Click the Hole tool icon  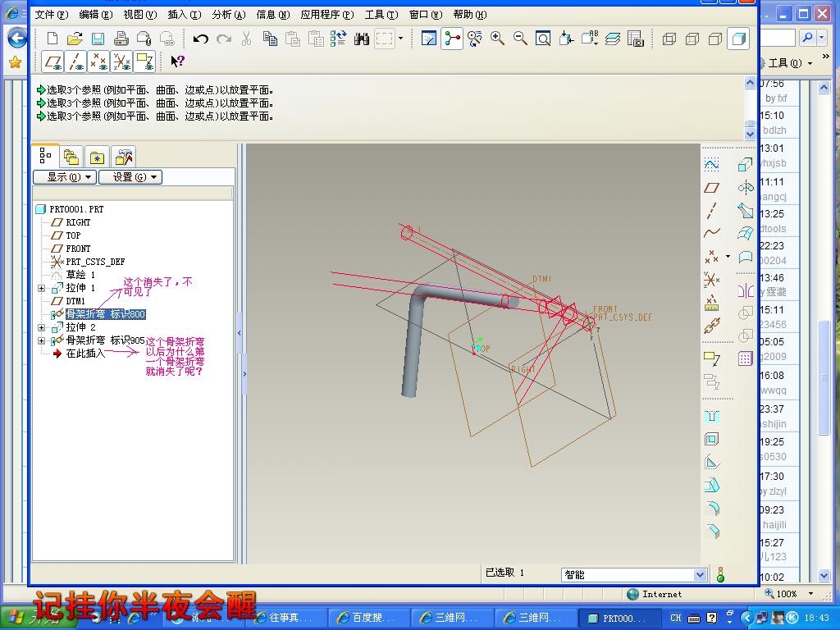tap(712, 417)
